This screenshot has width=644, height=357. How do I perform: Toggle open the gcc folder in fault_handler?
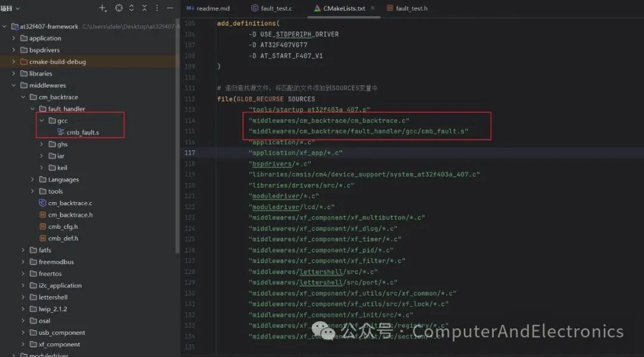[x=42, y=120]
